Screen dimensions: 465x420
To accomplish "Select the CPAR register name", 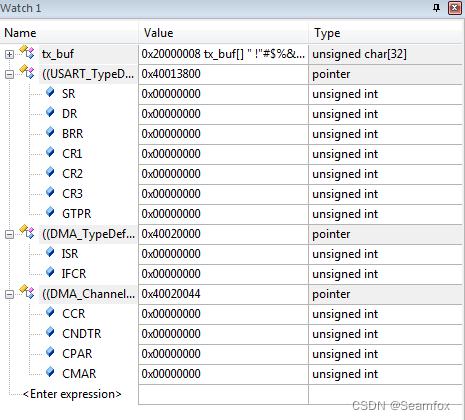I will [x=77, y=354].
